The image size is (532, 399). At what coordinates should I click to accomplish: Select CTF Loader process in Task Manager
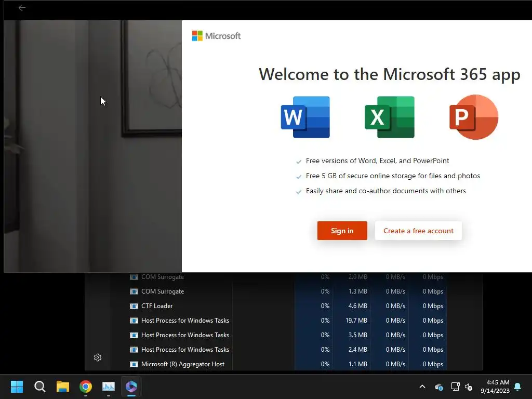click(288, 306)
